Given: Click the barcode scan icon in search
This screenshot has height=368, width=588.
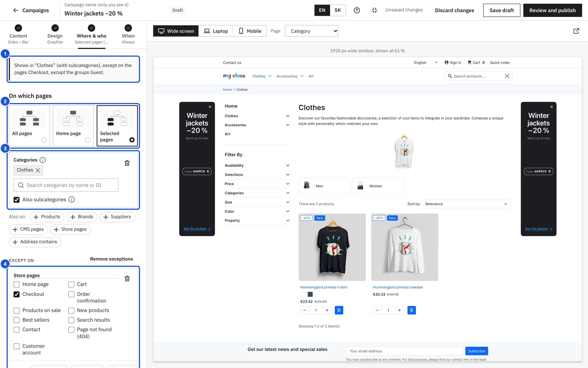Looking at the screenshot, I should pos(507,76).
